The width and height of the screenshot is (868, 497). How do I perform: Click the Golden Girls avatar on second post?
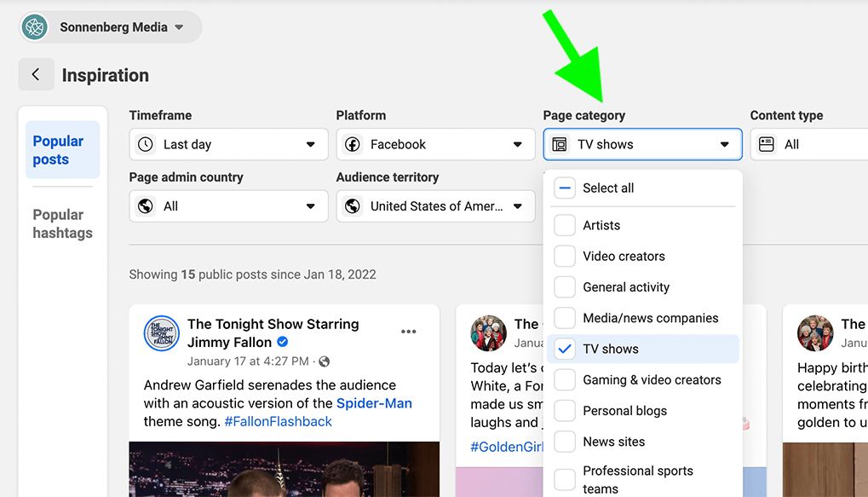[488, 333]
